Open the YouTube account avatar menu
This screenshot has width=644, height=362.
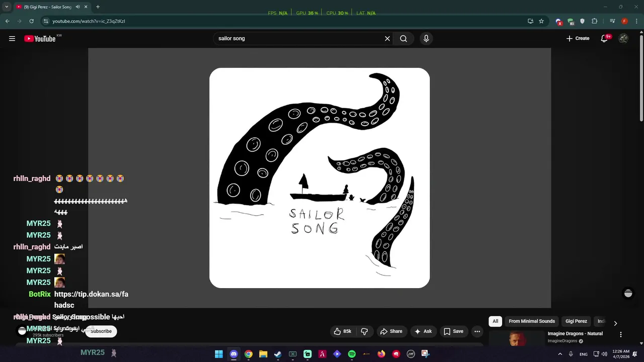point(623,39)
